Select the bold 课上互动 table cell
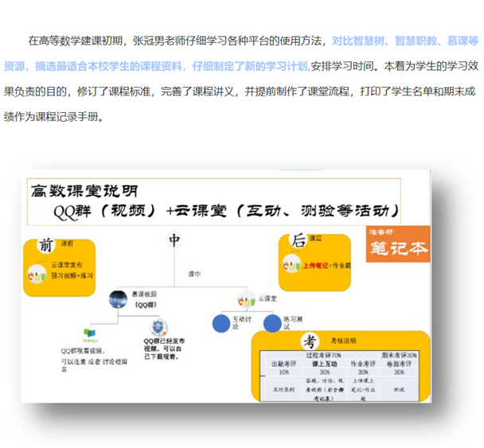This screenshot has width=484, height=448. pyautogui.click(x=325, y=364)
